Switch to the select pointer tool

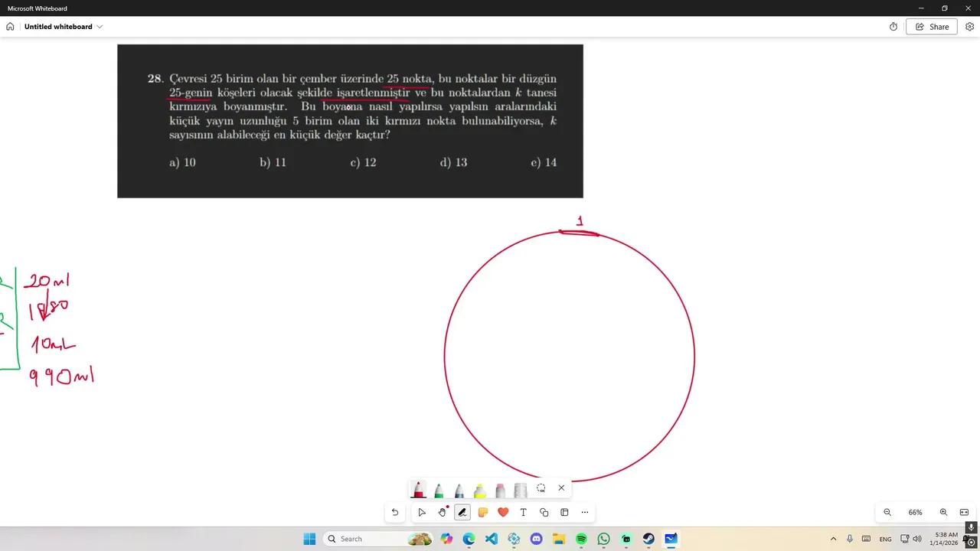click(x=422, y=512)
